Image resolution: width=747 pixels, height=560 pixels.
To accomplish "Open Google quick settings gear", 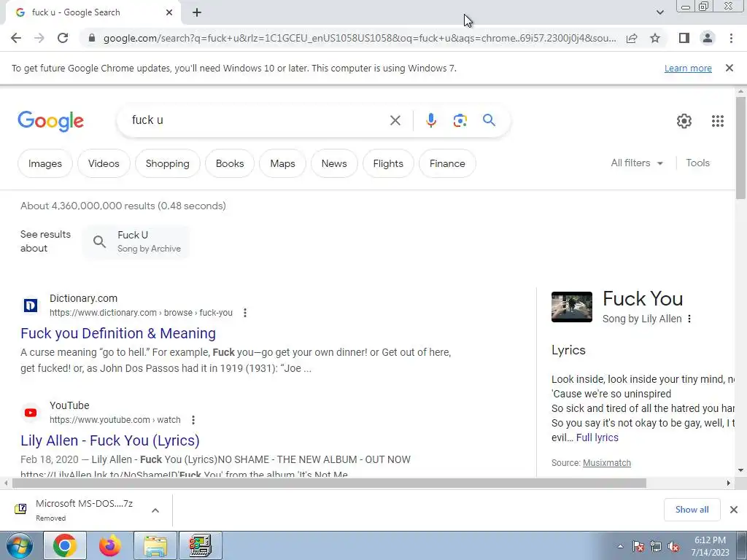I will [684, 121].
